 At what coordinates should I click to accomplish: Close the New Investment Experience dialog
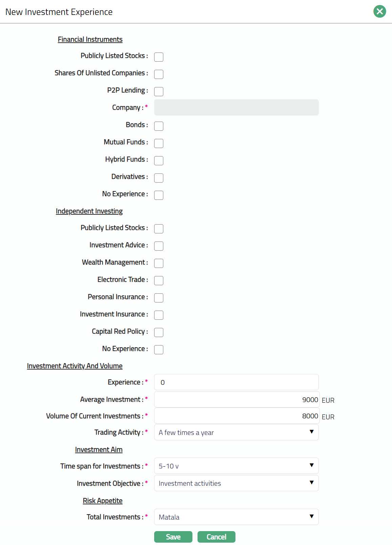click(379, 12)
